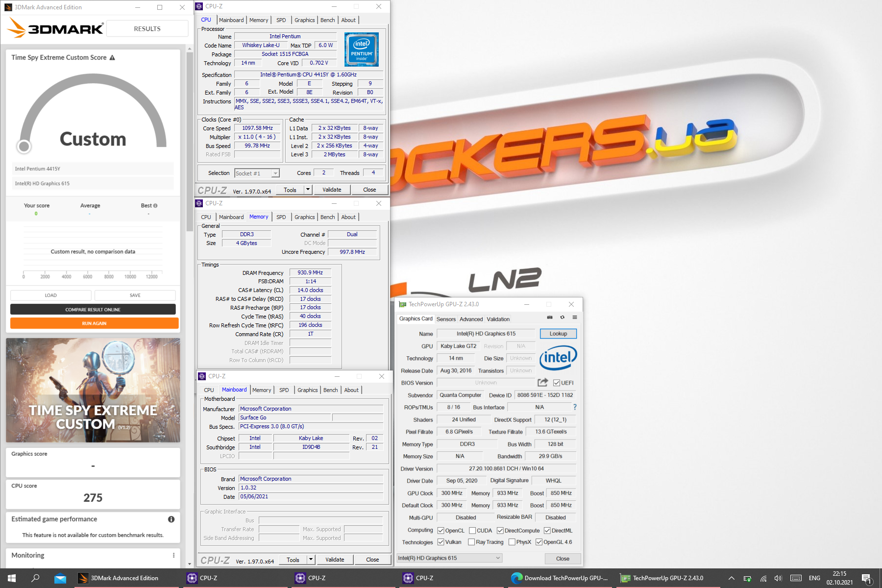Click the warning triangle next to Time Spy Extreme Custom Score

(112, 58)
